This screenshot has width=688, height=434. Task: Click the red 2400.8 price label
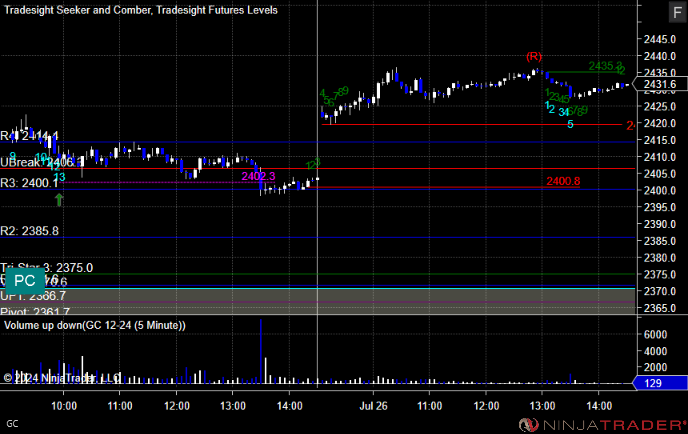point(563,181)
